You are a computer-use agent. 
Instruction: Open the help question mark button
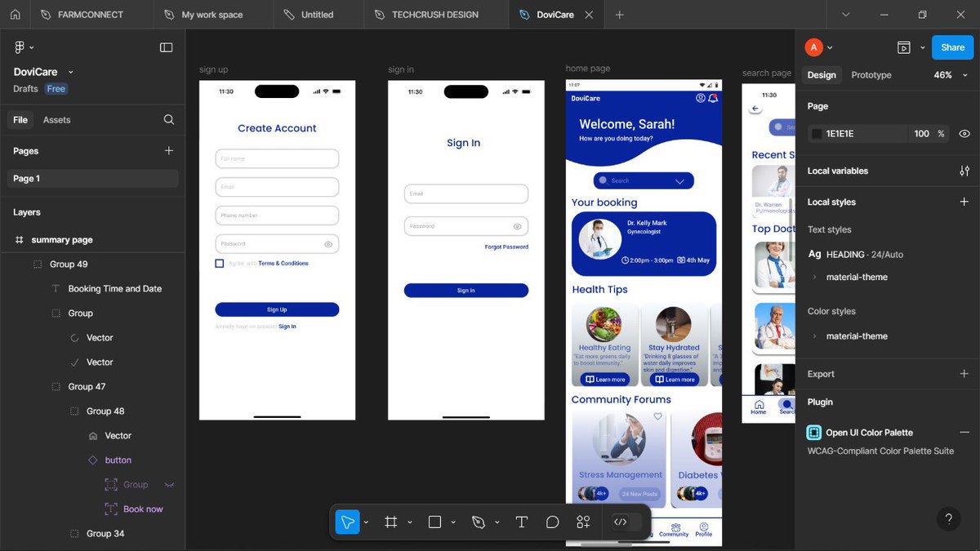[948, 518]
